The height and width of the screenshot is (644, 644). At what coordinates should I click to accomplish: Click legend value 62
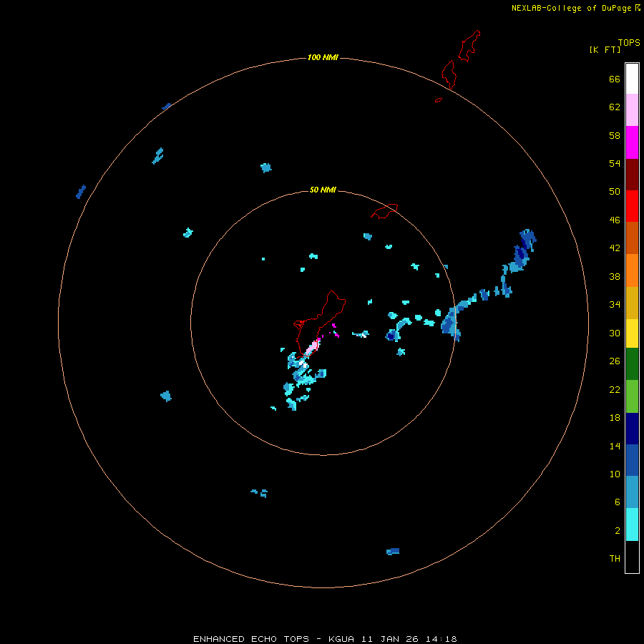tap(615, 107)
